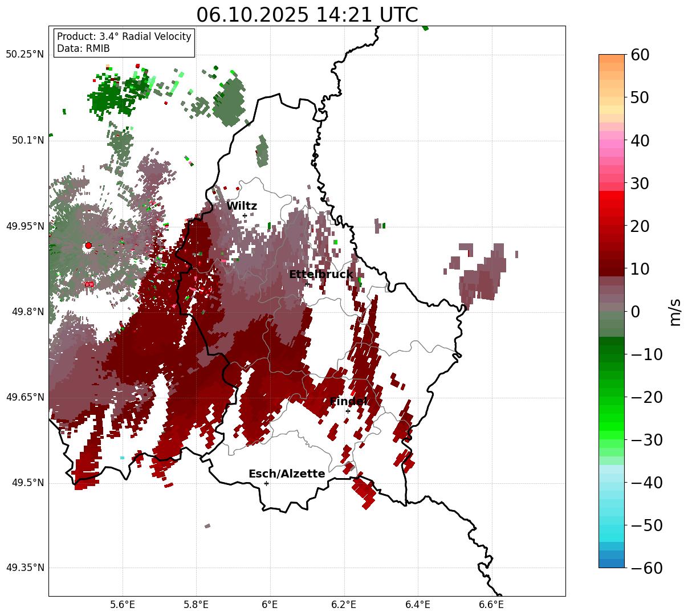Viewport: 688px width, 616px height.
Task: Click the 6°E longitude label
Action: 270,605
